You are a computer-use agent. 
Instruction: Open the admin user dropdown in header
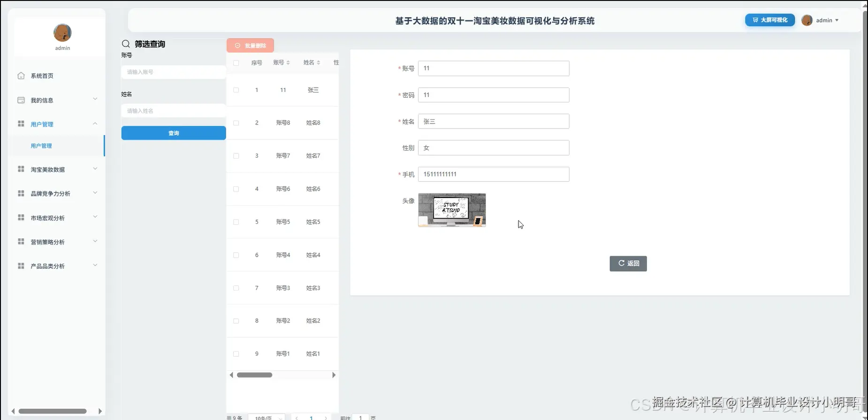(x=827, y=20)
